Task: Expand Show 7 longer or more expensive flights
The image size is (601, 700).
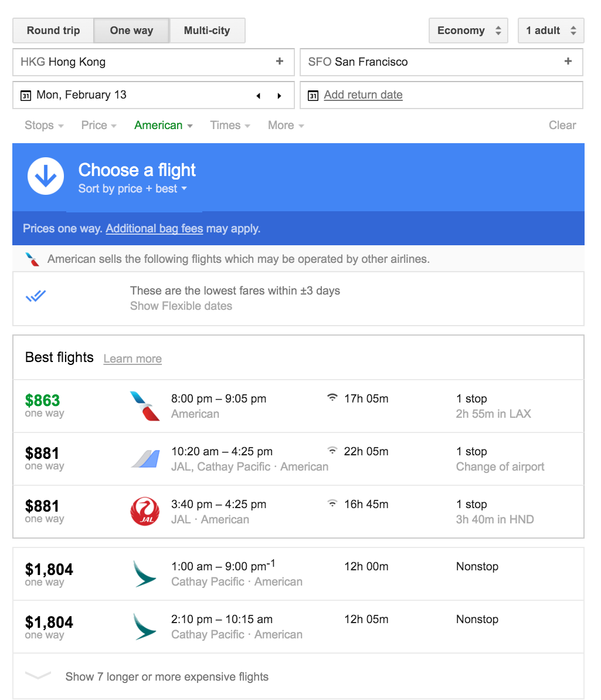Action: coord(167,677)
